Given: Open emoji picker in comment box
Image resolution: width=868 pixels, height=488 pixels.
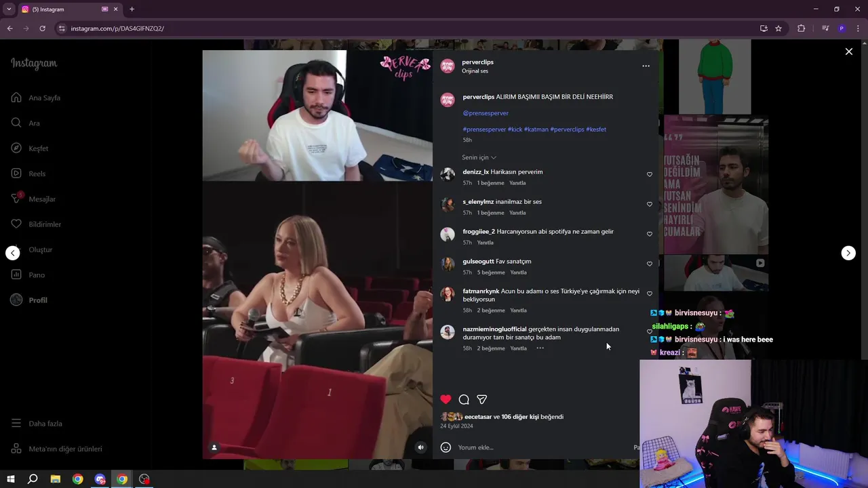Looking at the screenshot, I should click(446, 447).
